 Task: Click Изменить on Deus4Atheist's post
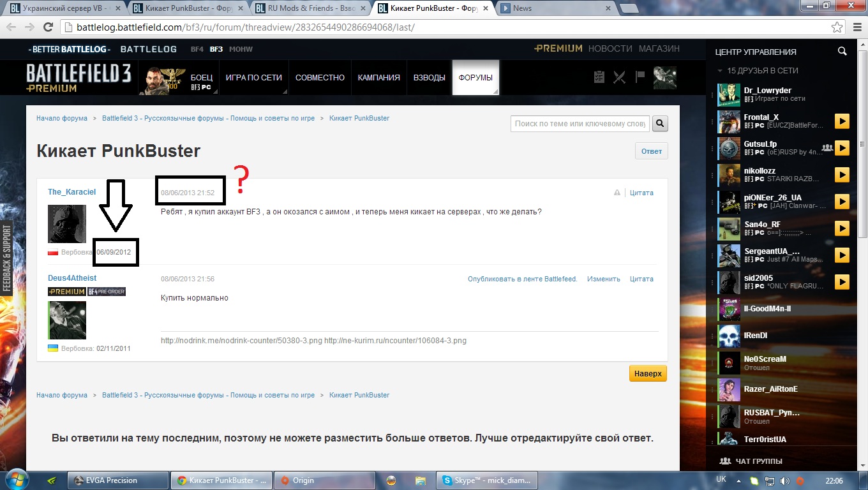[604, 279]
